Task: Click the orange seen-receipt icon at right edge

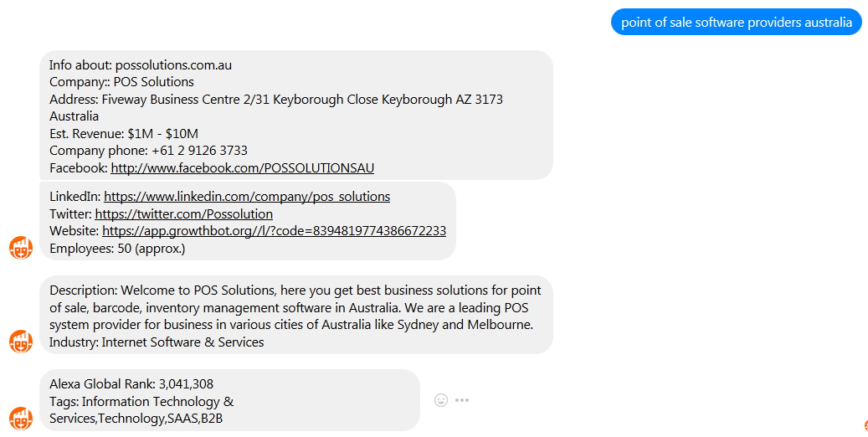Action: [x=865, y=425]
